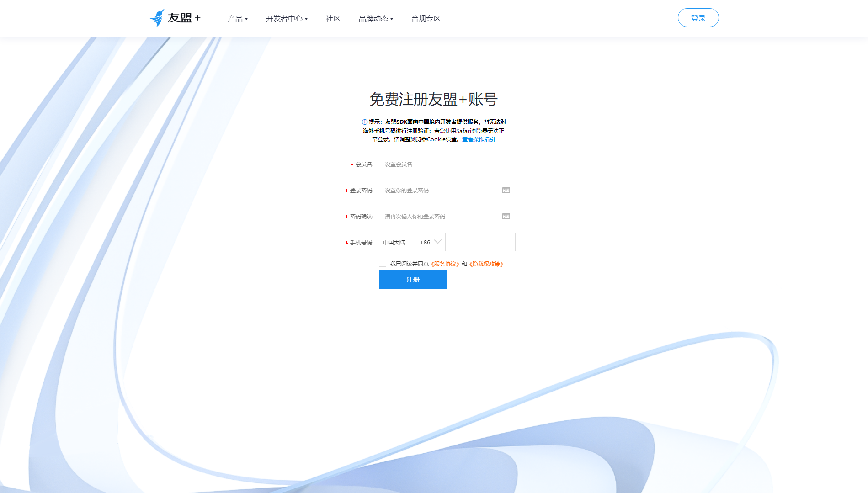Open the 《隐私权政策》 privacy policy link
868x493 pixels.
click(486, 264)
